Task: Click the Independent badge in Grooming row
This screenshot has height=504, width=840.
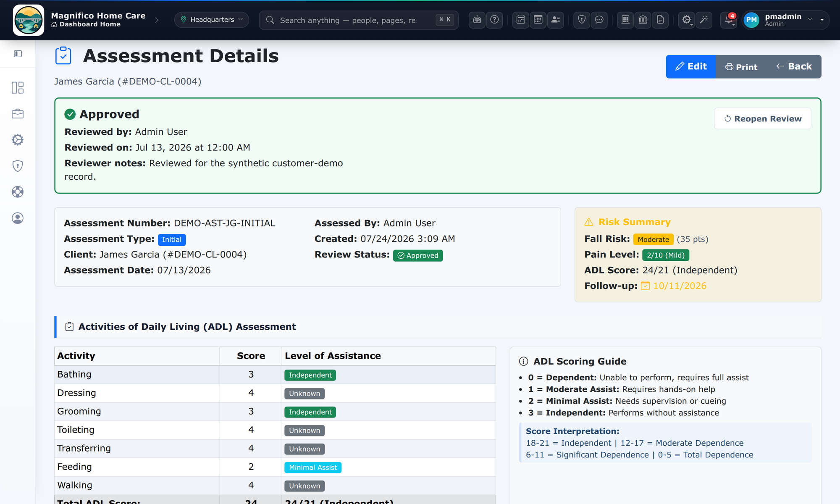Action: tap(310, 412)
